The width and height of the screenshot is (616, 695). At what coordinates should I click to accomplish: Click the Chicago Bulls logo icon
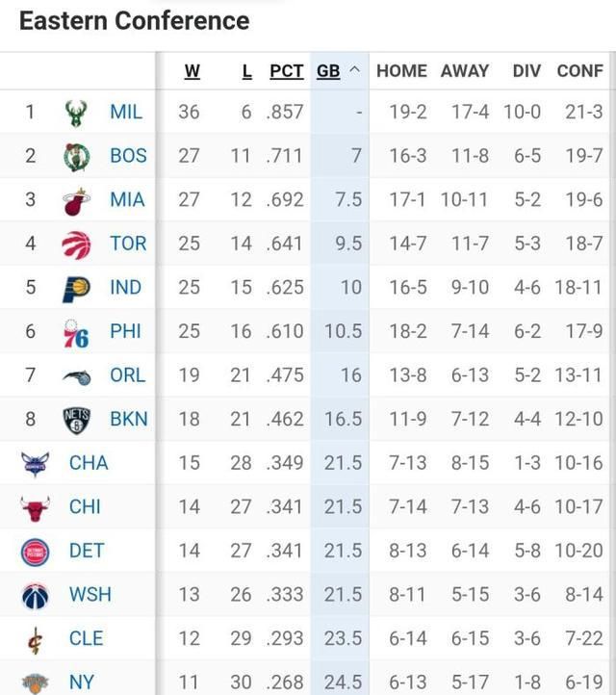[x=36, y=507]
